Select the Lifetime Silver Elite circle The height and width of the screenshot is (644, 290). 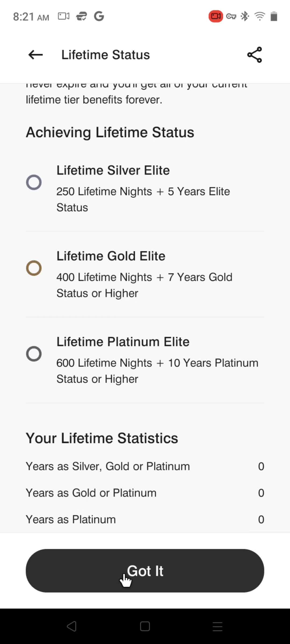[x=34, y=182]
